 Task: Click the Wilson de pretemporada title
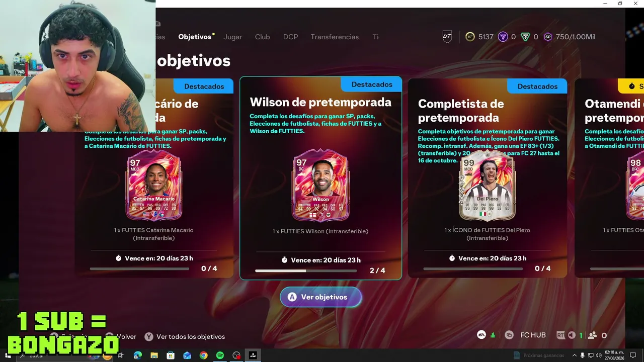[320, 102]
